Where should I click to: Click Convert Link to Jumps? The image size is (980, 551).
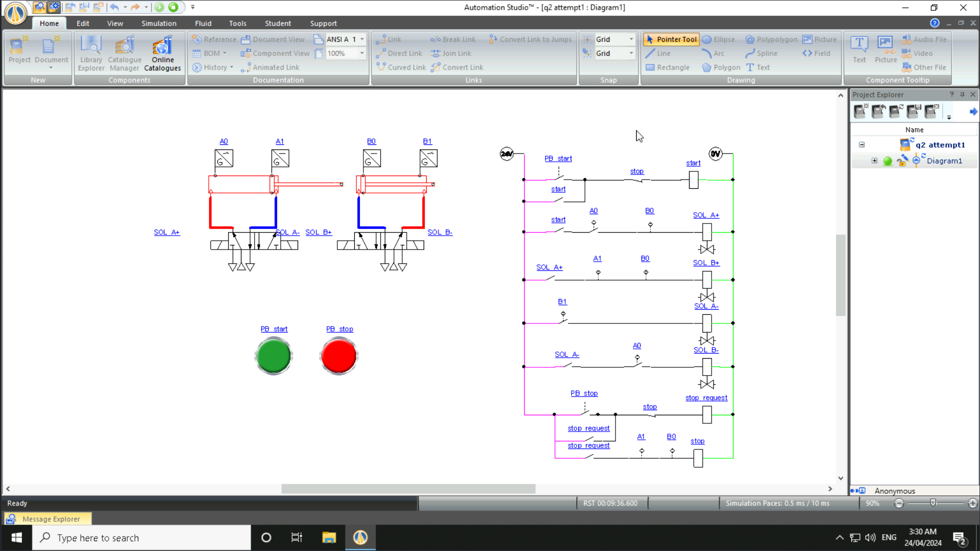(530, 39)
